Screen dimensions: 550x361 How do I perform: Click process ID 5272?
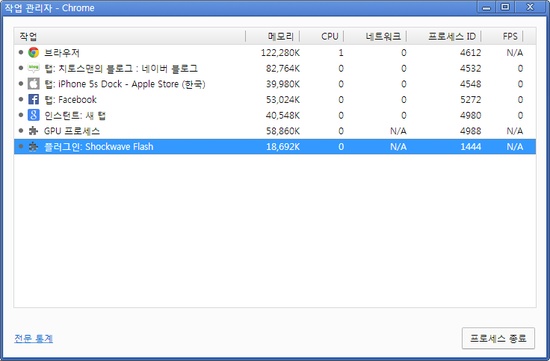470,100
